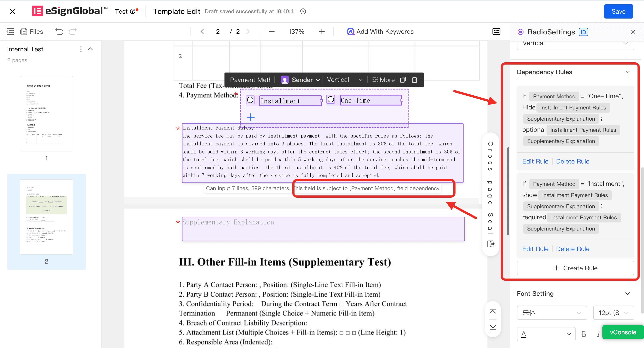Jump to top of document arrow
This screenshot has width=644, height=348.
(493, 311)
